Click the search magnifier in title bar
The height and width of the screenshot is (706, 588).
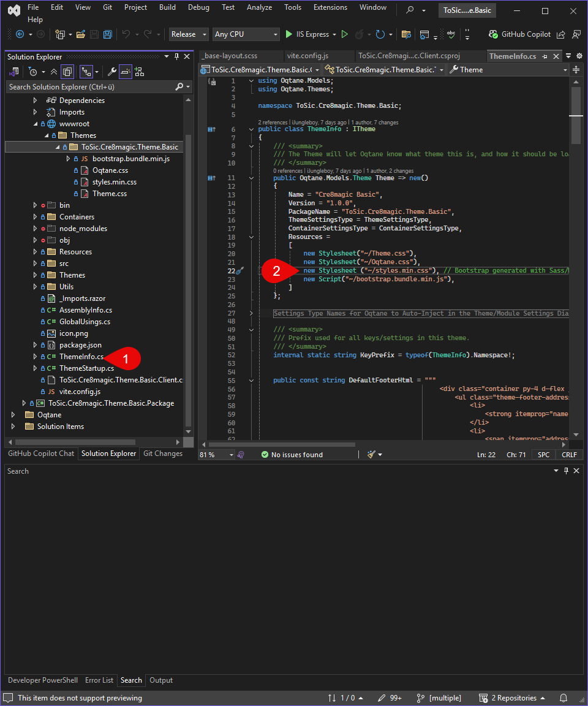click(x=410, y=9)
